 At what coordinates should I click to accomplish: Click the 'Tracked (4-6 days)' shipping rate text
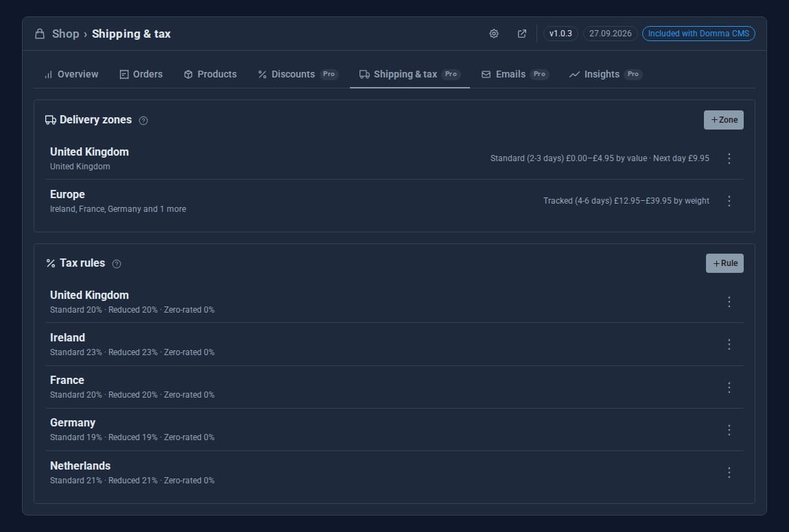(626, 201)
